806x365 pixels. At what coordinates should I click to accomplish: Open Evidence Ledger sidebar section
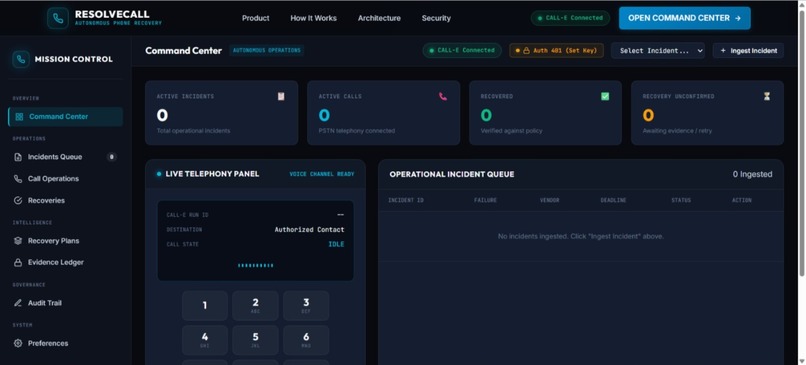tap(65, 262)
